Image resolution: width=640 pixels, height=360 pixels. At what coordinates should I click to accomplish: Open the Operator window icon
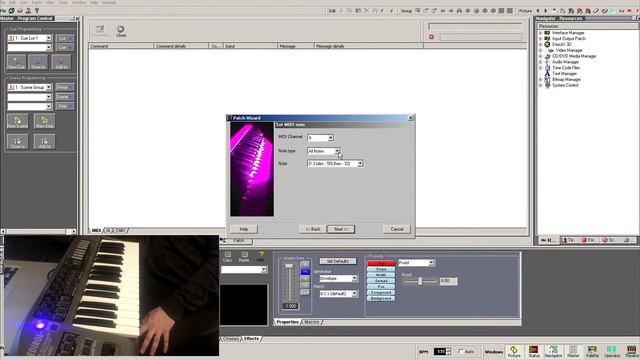pos(612,351)
